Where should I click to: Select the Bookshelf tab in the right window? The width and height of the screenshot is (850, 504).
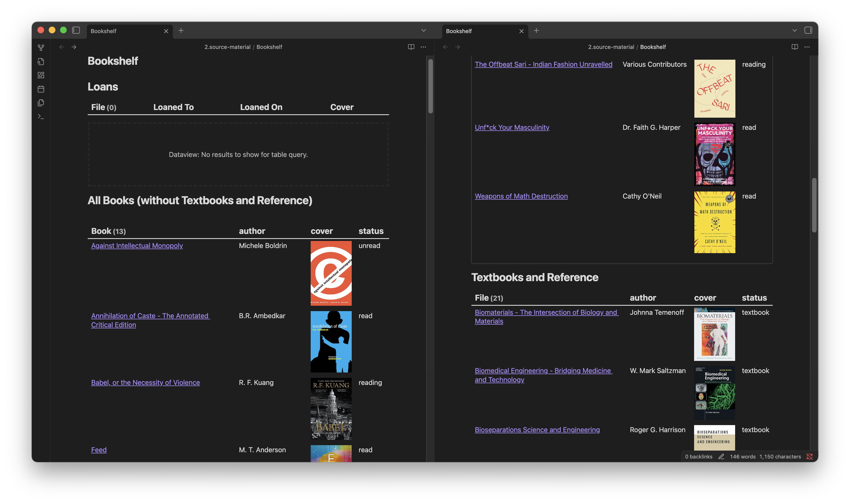coord(459,31)
